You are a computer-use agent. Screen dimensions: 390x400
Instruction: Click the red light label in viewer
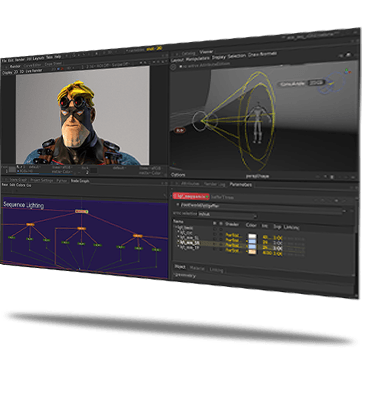point(180,130)
